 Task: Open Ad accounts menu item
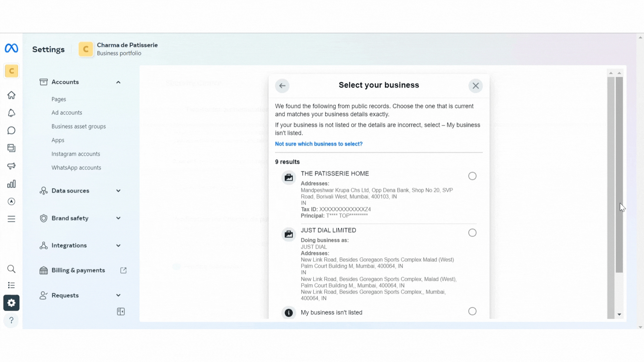coord(67,113)
